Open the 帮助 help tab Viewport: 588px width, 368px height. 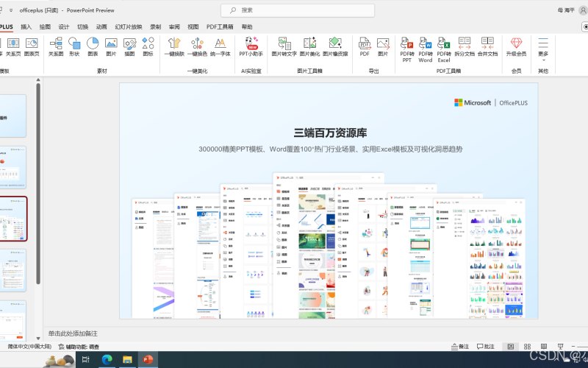(247, 26)
